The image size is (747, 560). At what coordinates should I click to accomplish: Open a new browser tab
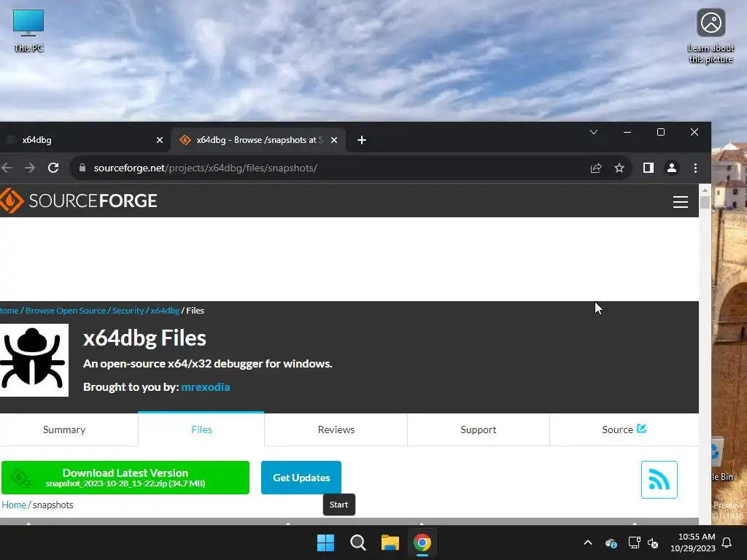pyautogui.click(x=362, y=140)
